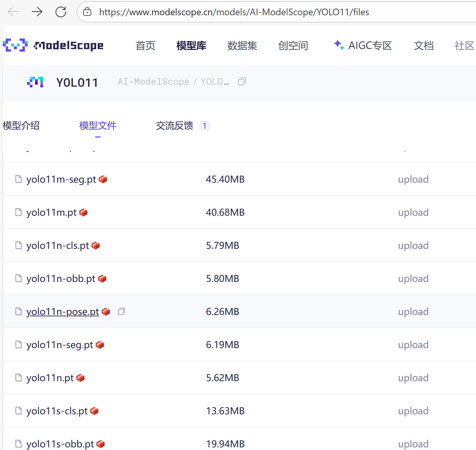Click the YOLO11 model avatar icon
This screenshot has height=450, width=476.
35,82
